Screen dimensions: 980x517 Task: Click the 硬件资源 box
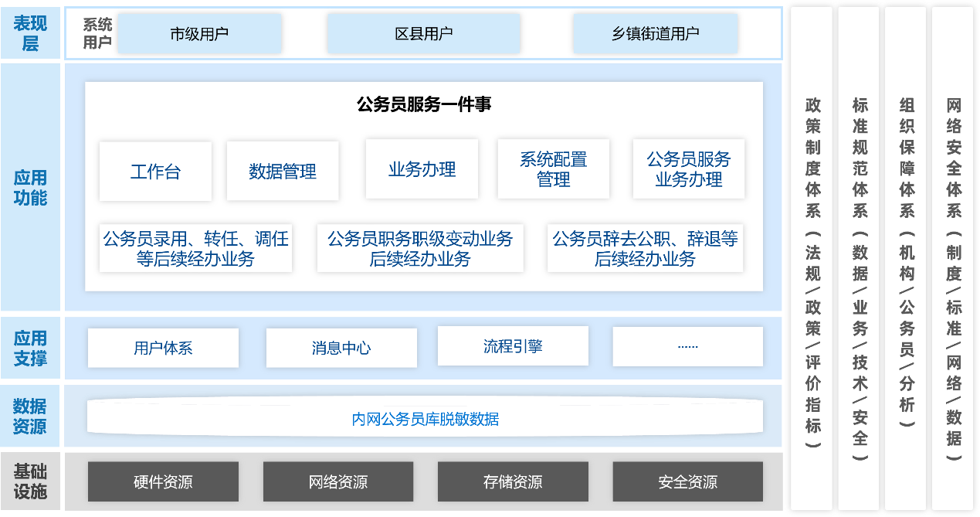click(163, 482)
